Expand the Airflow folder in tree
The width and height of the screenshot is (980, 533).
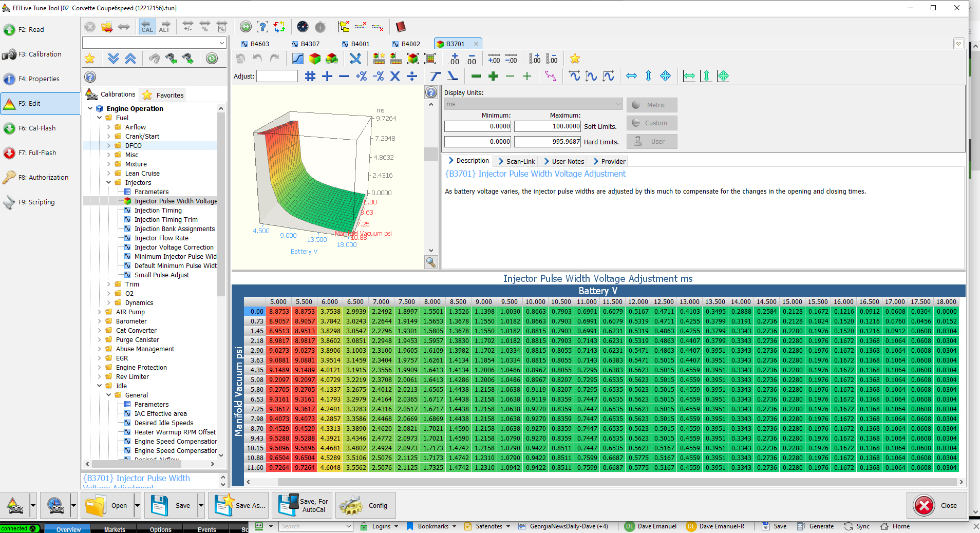pyautogui.click(x=109, y=127)
